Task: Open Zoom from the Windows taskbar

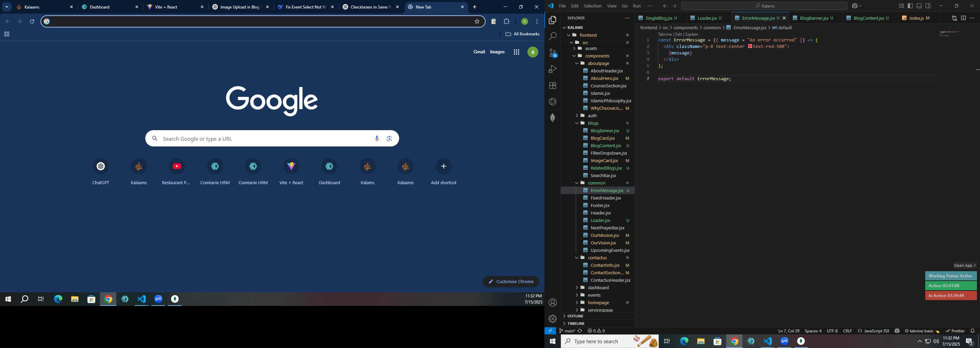Action: pos(158,299)
